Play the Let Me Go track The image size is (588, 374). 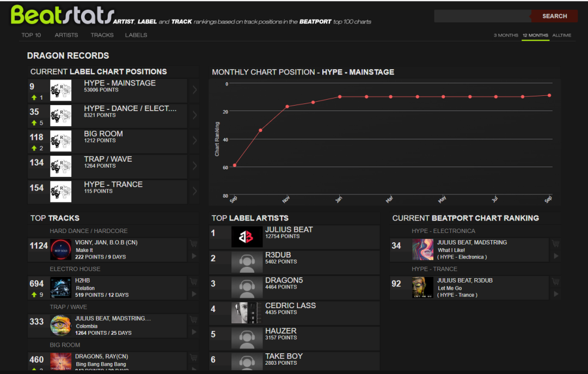point(555,294)
